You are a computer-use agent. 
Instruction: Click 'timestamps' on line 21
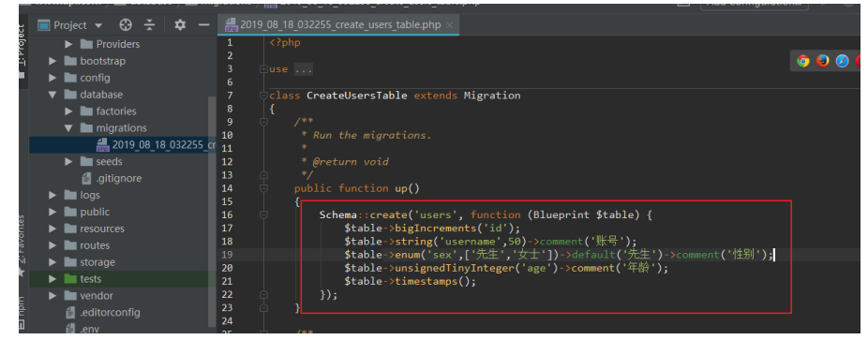click(427, 281)
